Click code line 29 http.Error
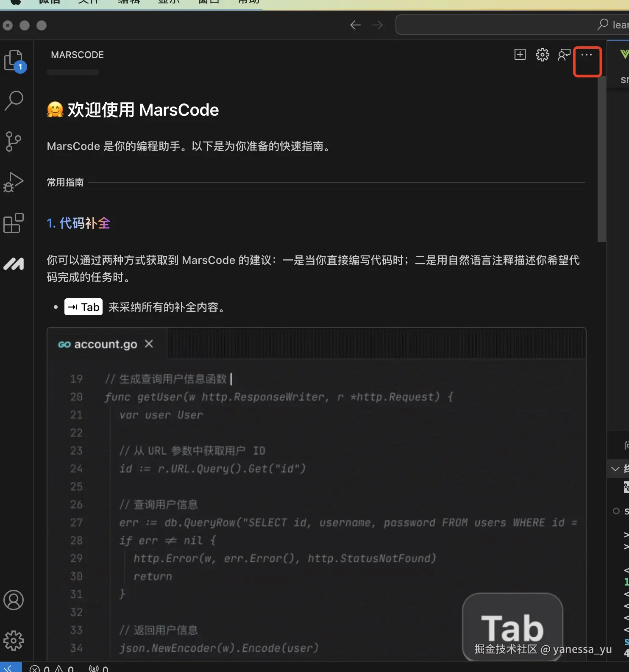 pos(285,558)
